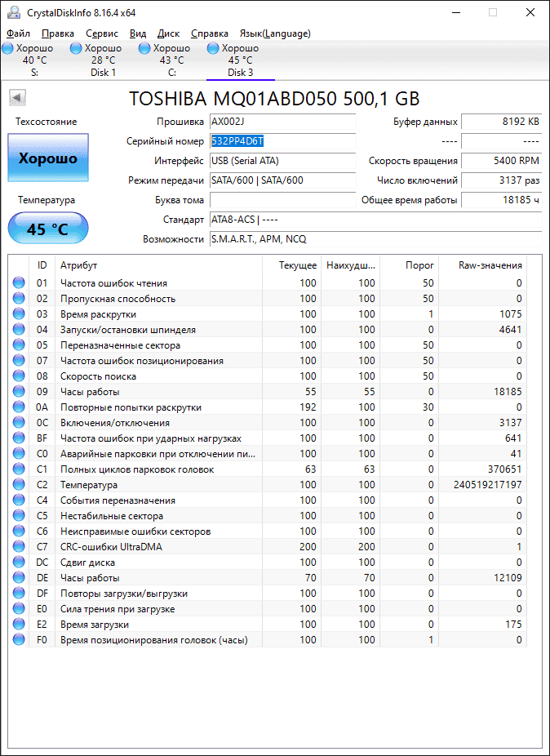Click the status icon next to Температура row C2
This screenshot has height=756, width=550.
[19, 485]
